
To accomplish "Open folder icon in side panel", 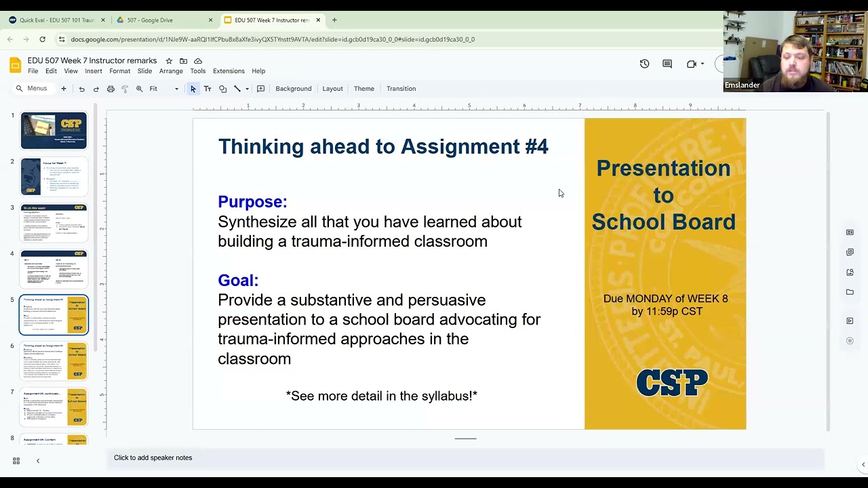I will (850, 292).
